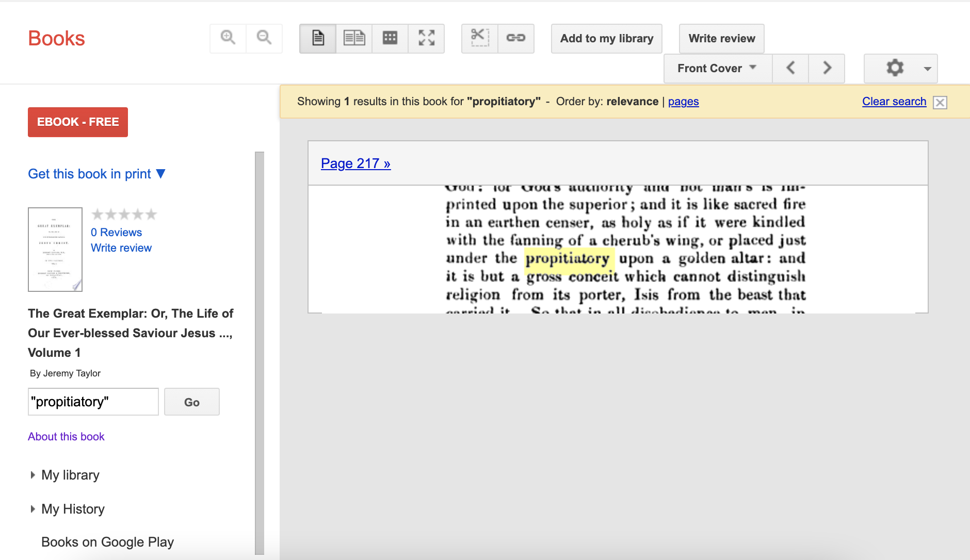This screenshot has height=560, width=970.
Task: Open Books on Google Play
Action: click(107, 542)
